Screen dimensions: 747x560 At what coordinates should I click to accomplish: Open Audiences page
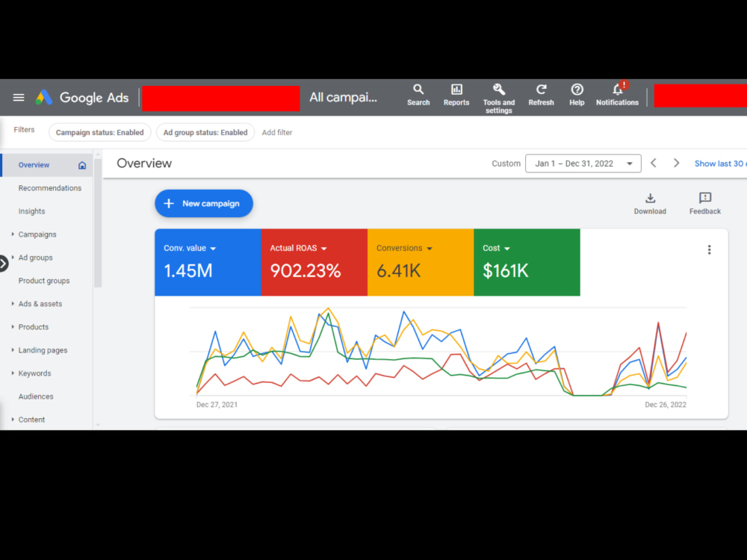point(36,396)
